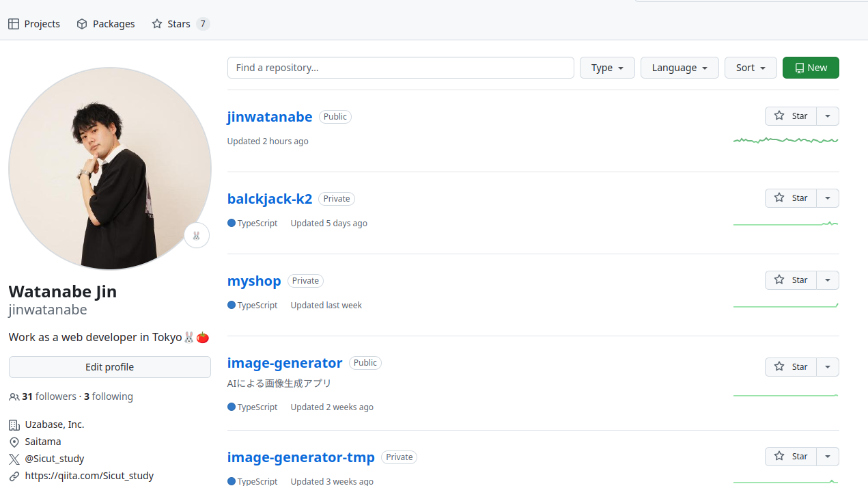
Task: Click the chain link icon by qiita URL
Action: (x=14, y=476)
